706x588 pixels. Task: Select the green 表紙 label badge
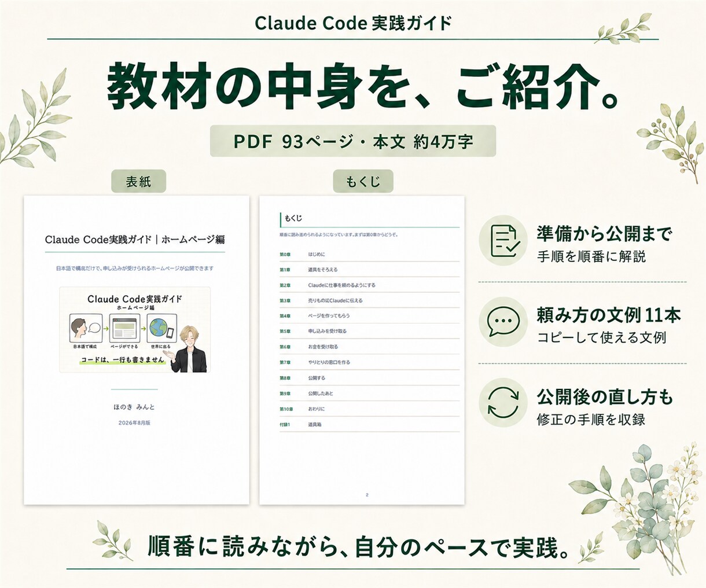pyautogui.click(x=138, y=182)
